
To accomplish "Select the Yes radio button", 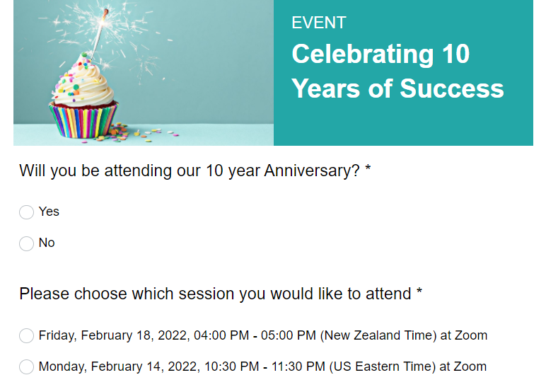I will pos(26,212).
